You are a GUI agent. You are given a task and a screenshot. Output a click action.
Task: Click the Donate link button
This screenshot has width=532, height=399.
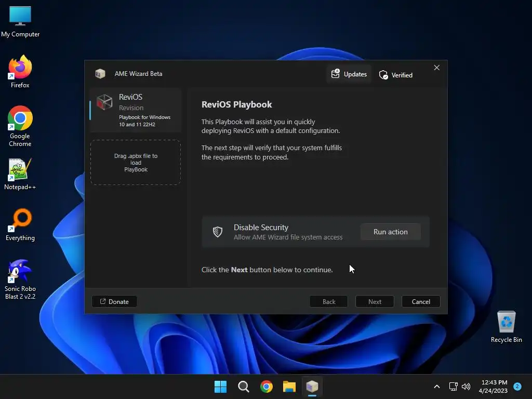coord(114,302)
